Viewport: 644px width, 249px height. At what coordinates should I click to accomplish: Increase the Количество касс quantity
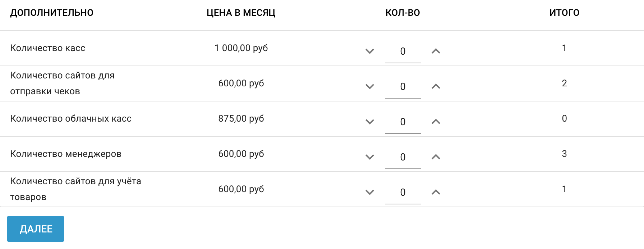[436, 51]
